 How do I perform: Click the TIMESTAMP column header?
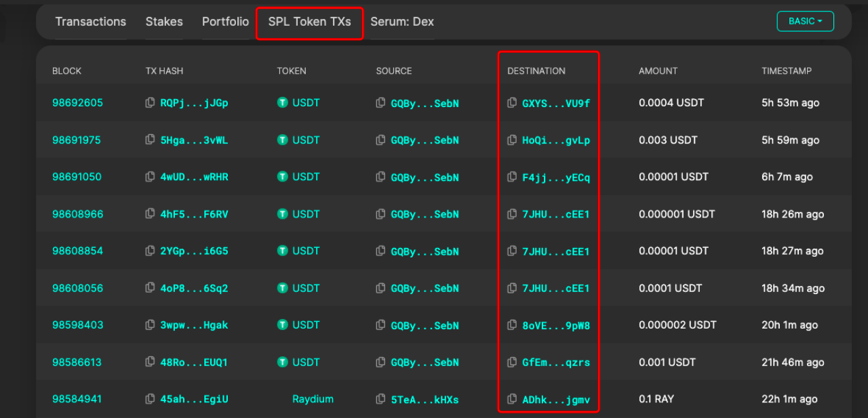click(786, 71)
